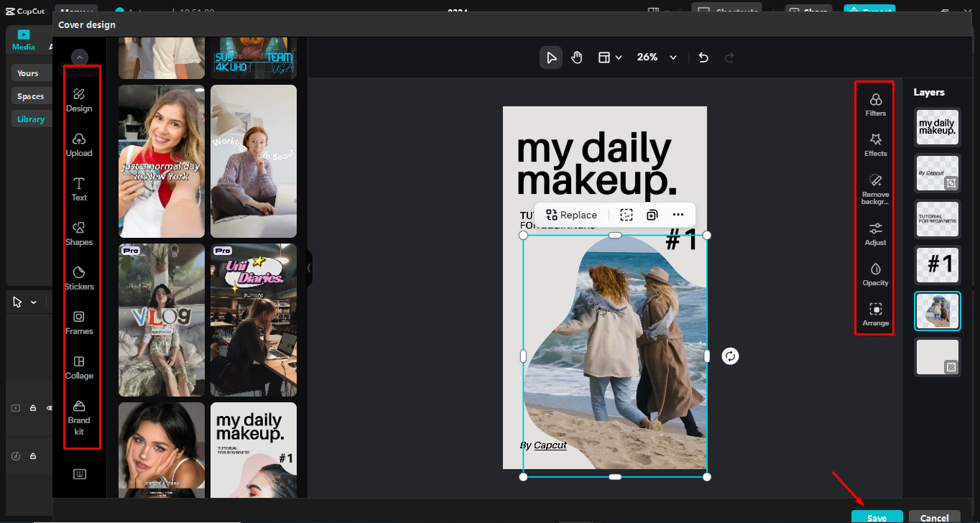Open the Stickers library
The height and width of the screenshot is (523, 980).
point(79,277)
